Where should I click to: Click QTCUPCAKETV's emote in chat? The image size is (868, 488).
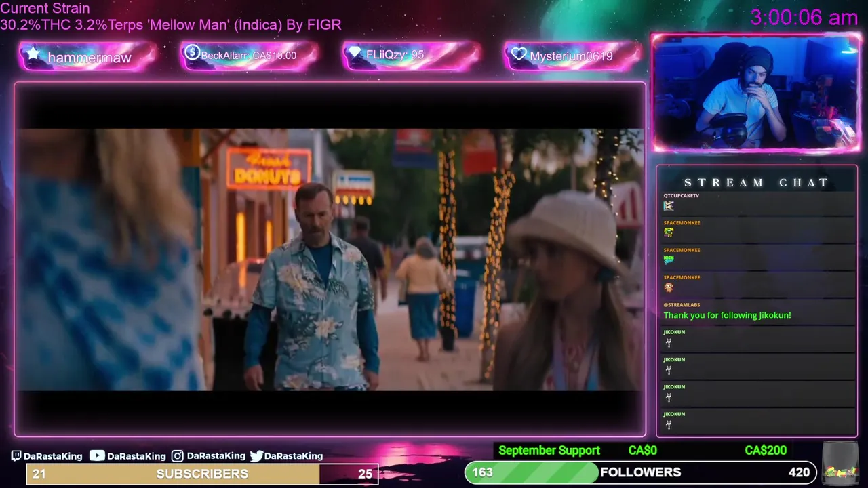pos(669,205)
